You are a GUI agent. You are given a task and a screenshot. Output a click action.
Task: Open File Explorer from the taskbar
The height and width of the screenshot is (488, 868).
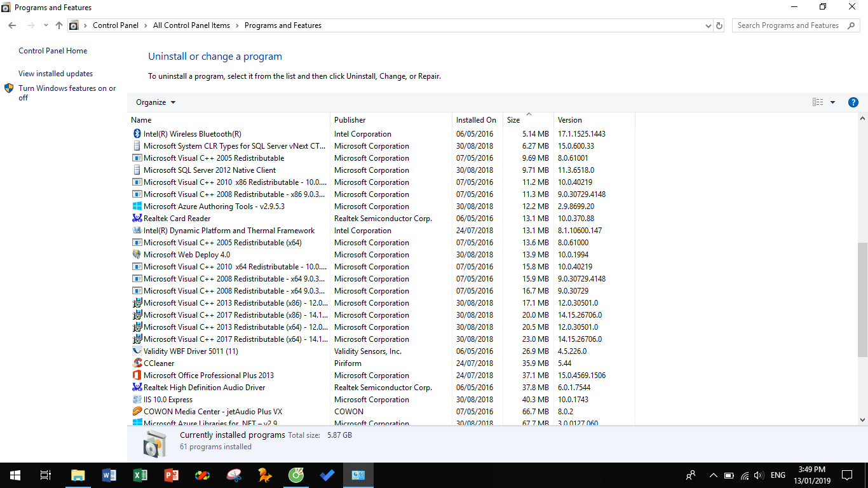pyautogui.click(x=78, y=475)
